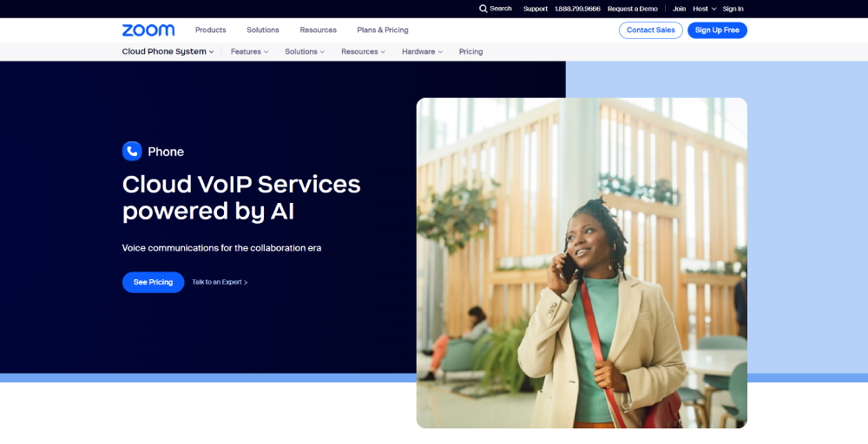Expand the Hardware submenu
The width and height of the screenshot is (868, 444).
click(x=423, y=51)
